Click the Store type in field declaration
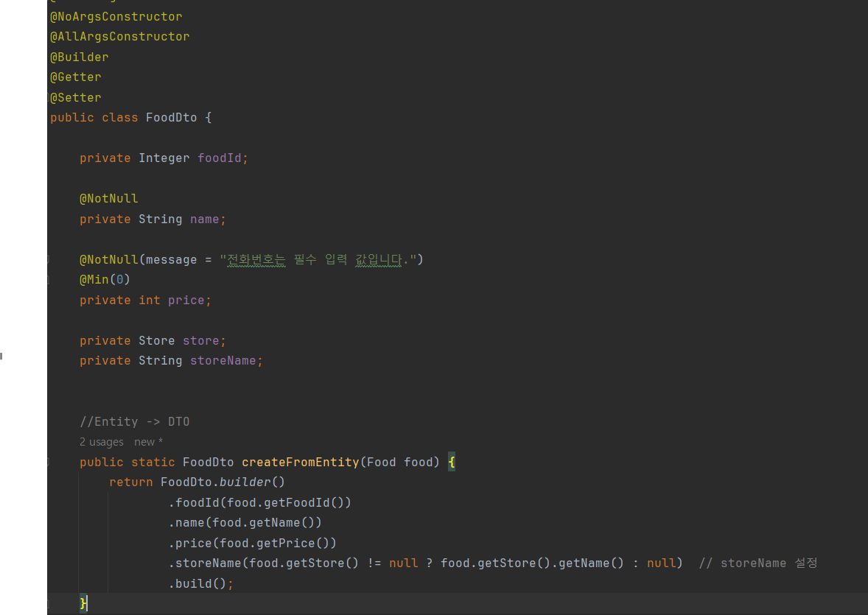The width and height of the screenshot is (868, 615). tap(156, 341)
